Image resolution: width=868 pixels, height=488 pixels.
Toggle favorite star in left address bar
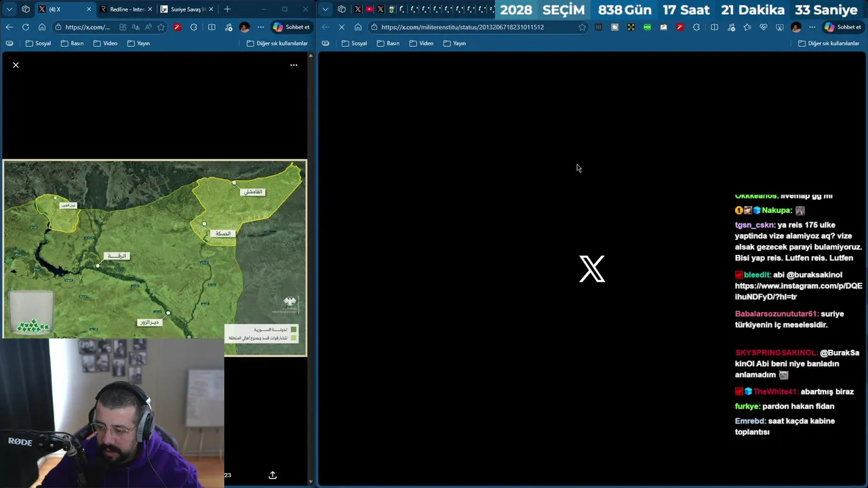coord(161,27)
